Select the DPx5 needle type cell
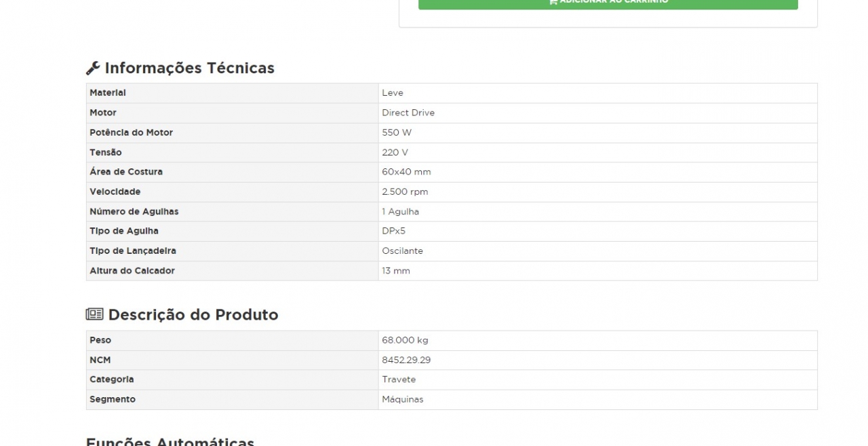 tap(393, 231)
